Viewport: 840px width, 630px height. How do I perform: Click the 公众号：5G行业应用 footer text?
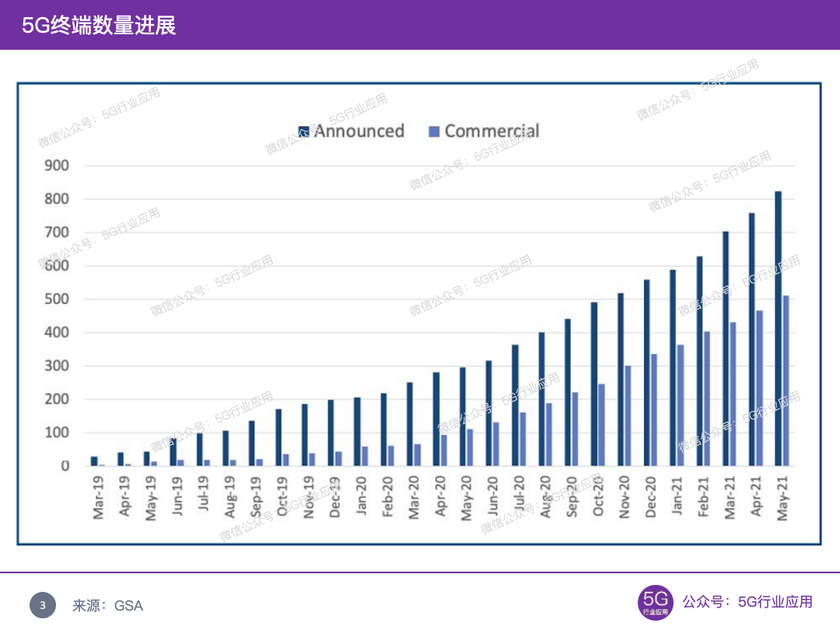click(x=747, y=602)
